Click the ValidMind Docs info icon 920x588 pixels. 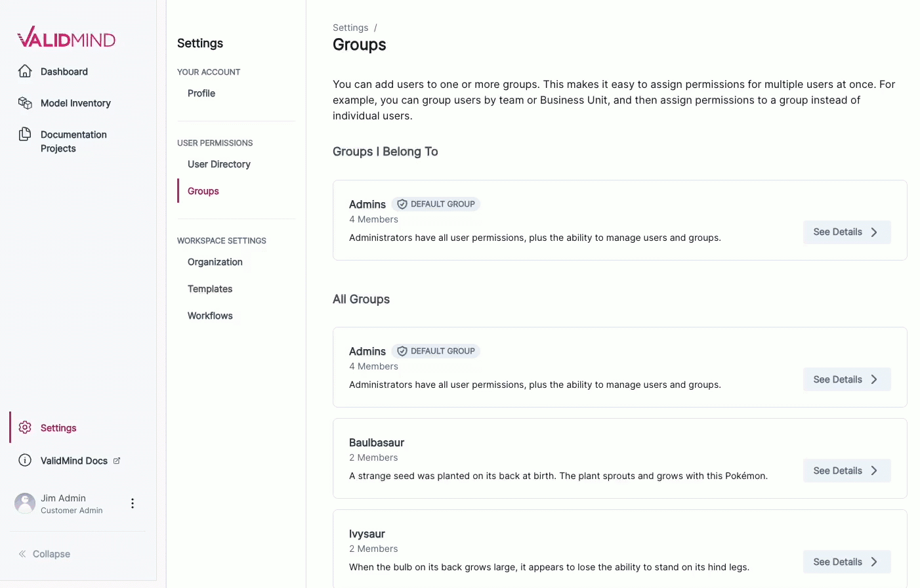tap(25, 460)
